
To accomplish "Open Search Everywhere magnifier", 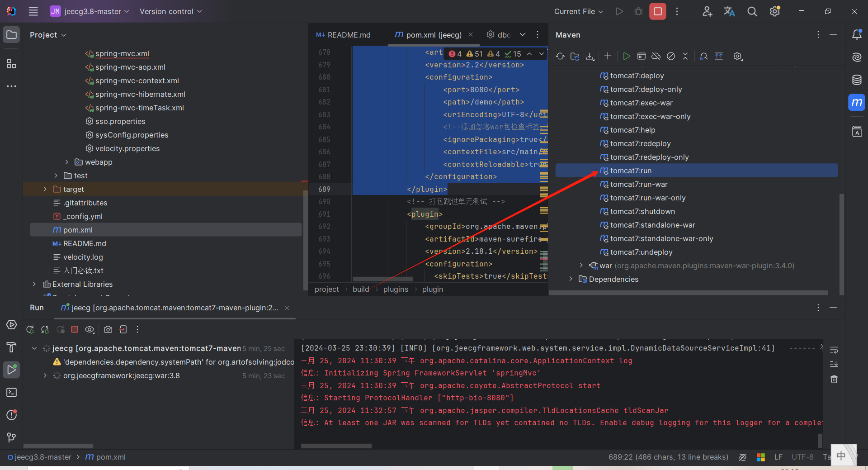I will click(x=752, y=11).
